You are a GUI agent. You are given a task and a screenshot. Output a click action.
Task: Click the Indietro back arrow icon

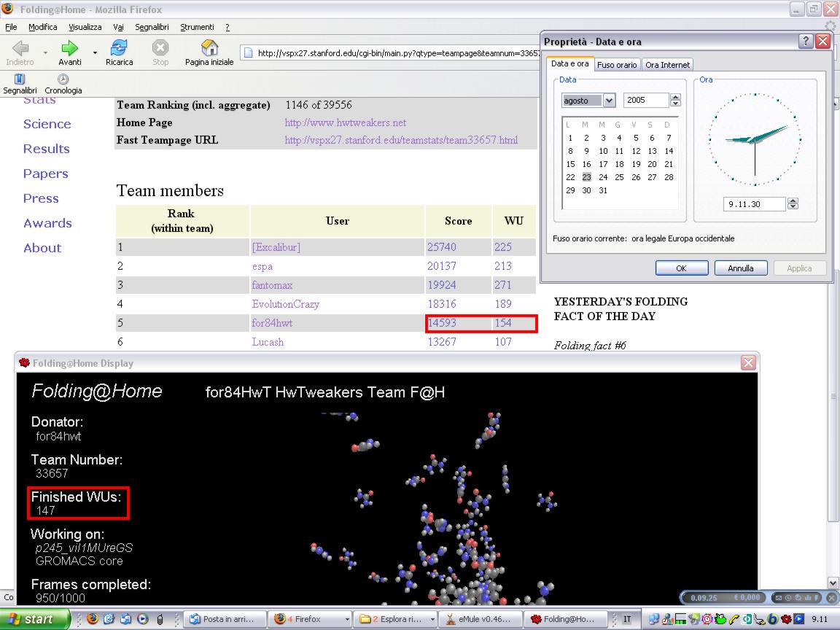[20, 48]
